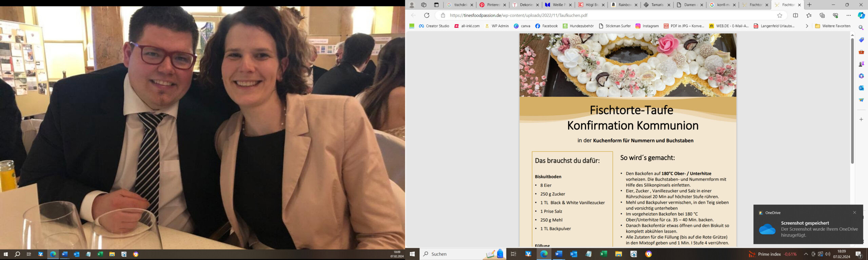
Task: Reload the page with the refresh icon
Action: (x=427, y=15)
